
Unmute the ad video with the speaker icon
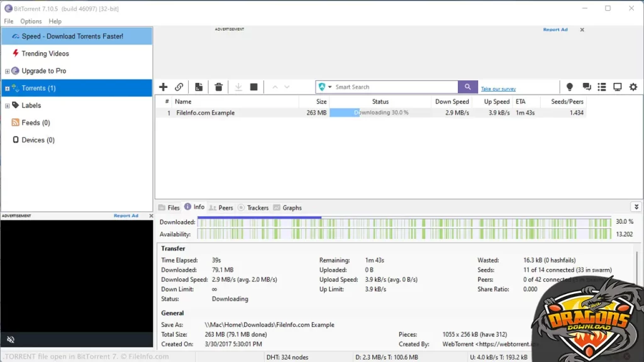[11, 339]
